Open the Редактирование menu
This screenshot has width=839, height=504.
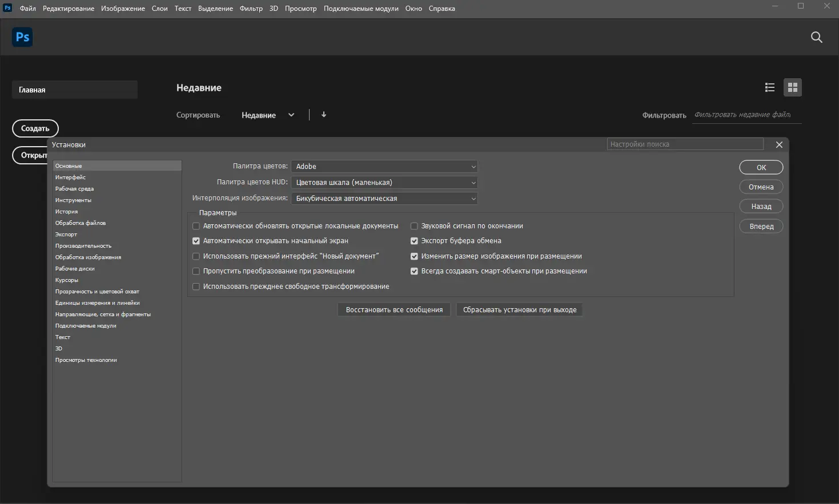[x=69, y=9]
